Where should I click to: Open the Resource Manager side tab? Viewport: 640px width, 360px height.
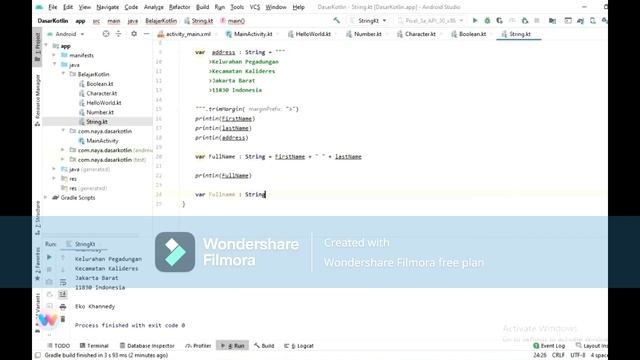click(38, 100)
